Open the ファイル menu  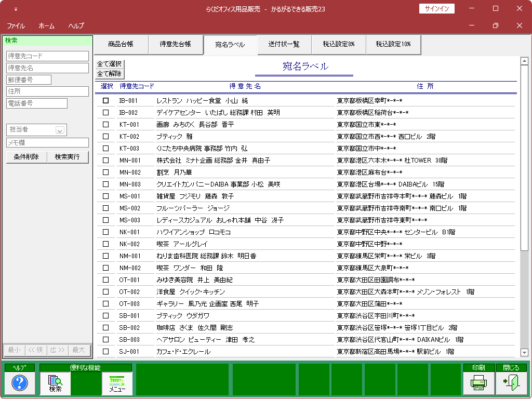16,26
